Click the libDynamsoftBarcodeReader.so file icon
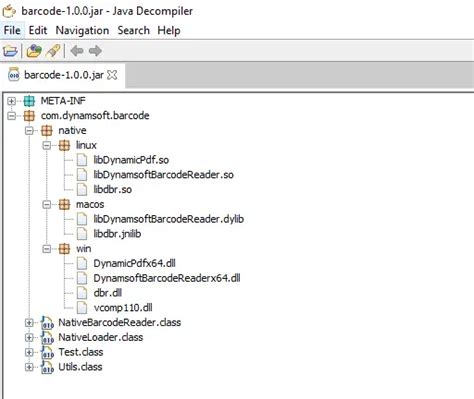The height and width of the screenshot is (399, 474). click(82, 175)
